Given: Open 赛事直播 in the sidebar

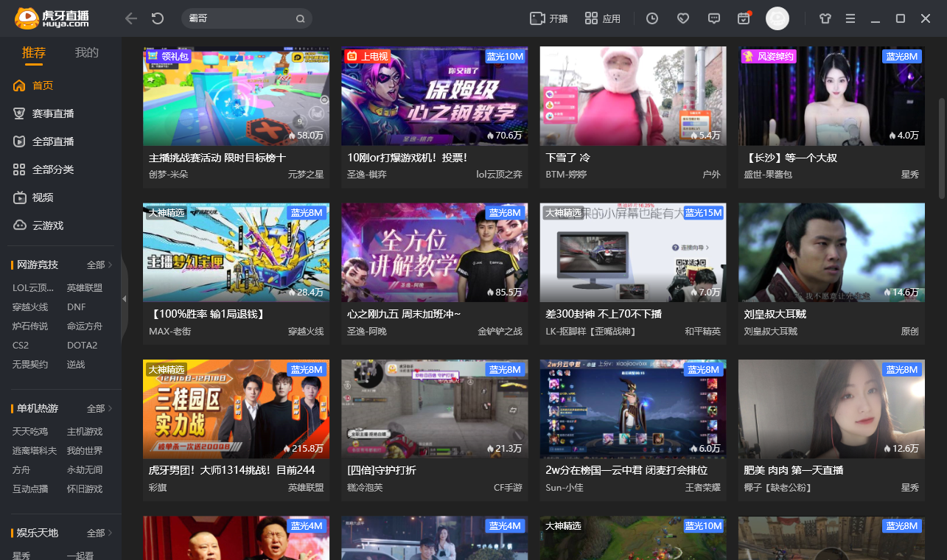Looking at the screenshot, I should pyautogui.click(x=43, y=113).
